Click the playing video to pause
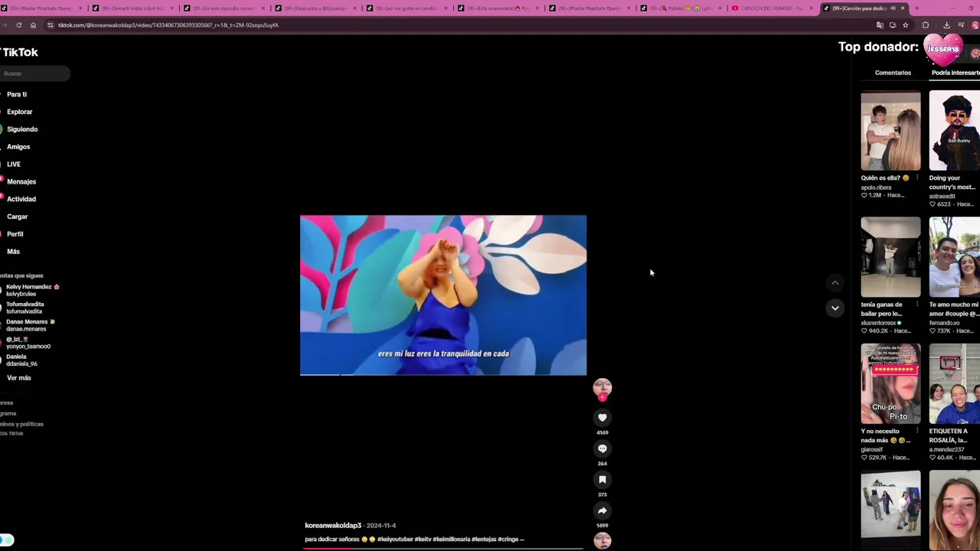The image size is (980, 551). (443, 295)
